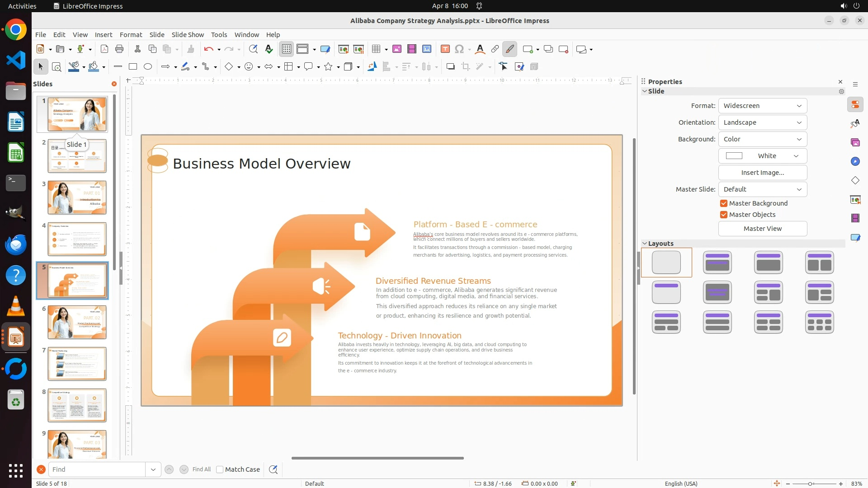
Task: Open the Format menu
Action: 131,35
